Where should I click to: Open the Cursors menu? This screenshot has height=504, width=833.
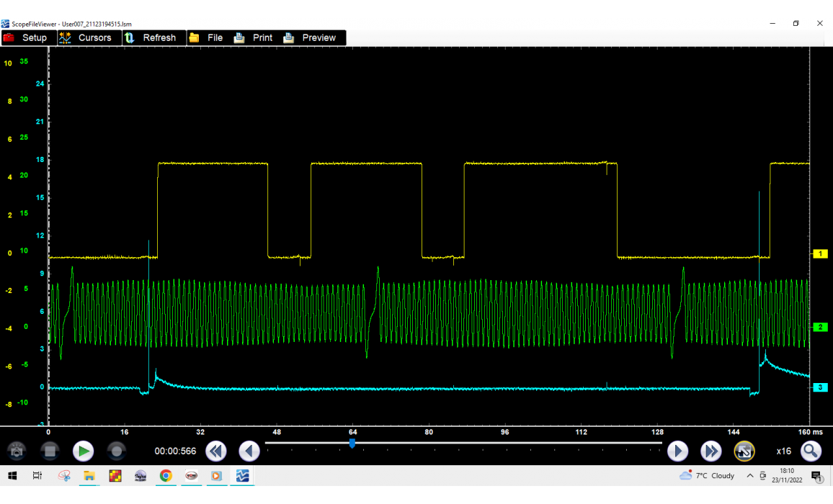coord(86,37)
